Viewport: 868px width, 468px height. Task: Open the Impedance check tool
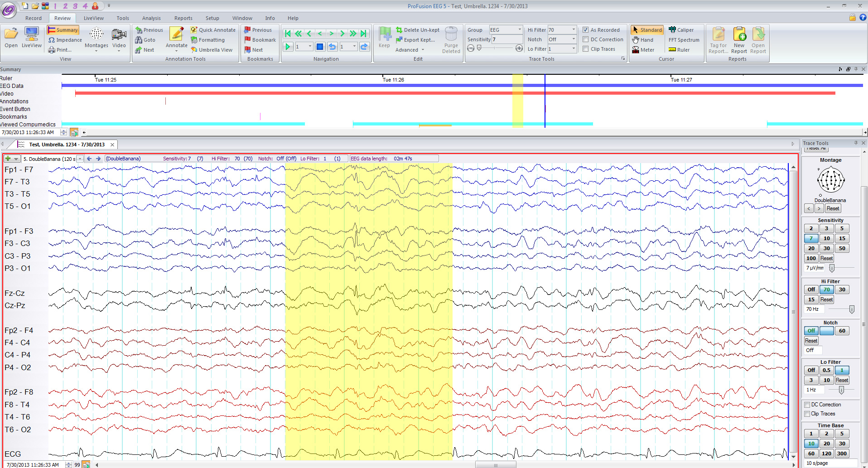65,40
